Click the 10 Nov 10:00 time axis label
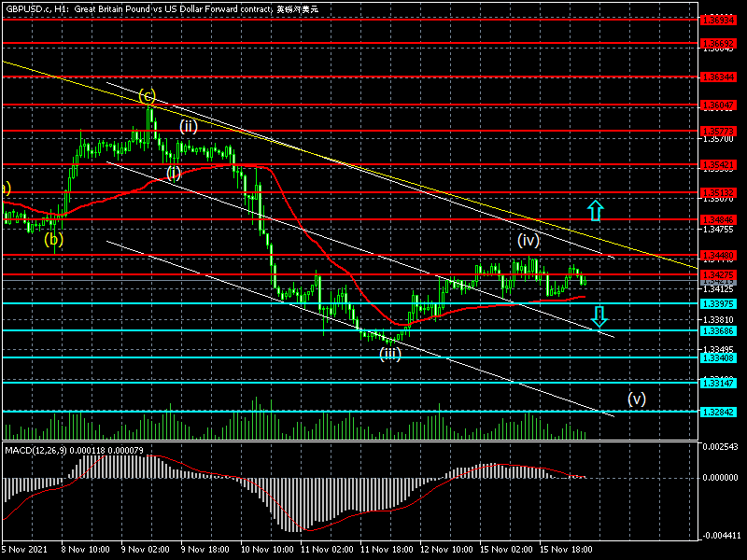 (x=266, y=551)
